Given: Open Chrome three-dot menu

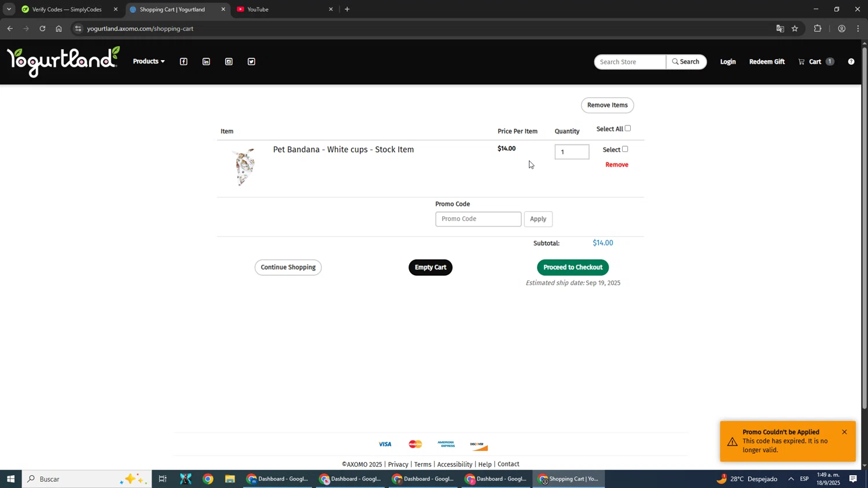Looking at the screenshot, I should (x=858, y=28).
